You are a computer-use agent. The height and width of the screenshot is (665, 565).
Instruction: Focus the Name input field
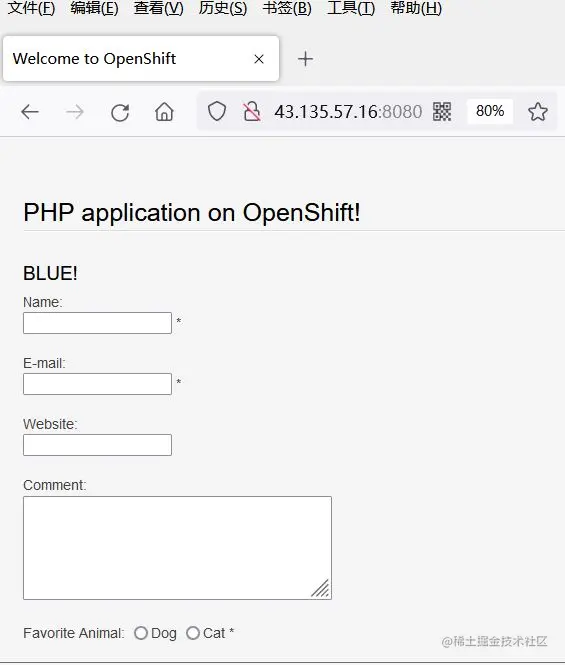98,323
